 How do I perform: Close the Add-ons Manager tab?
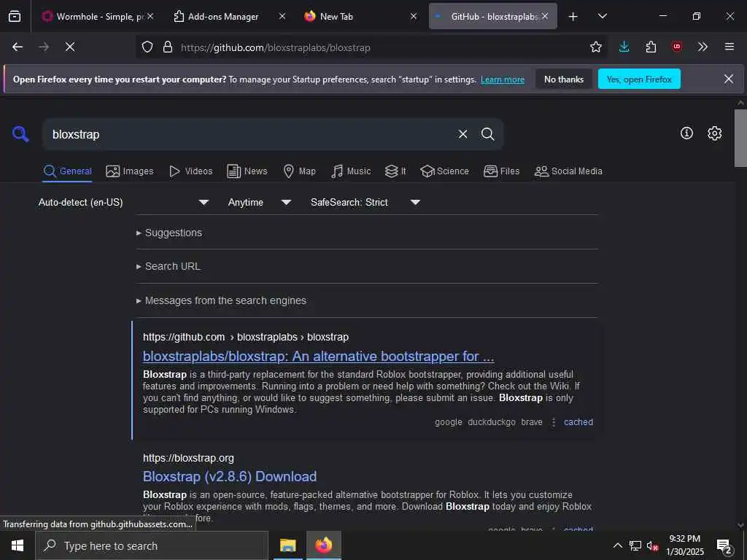click(x=282, y=16)
